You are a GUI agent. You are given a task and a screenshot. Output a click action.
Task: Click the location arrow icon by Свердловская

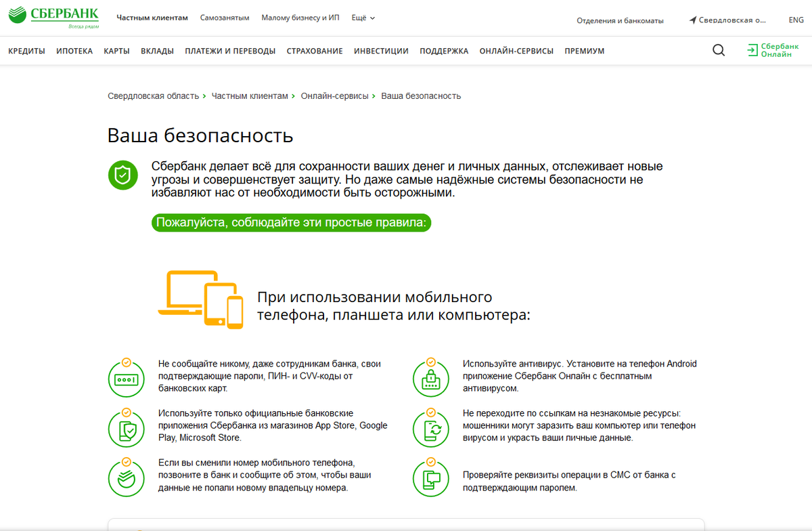tap(693, 20)
